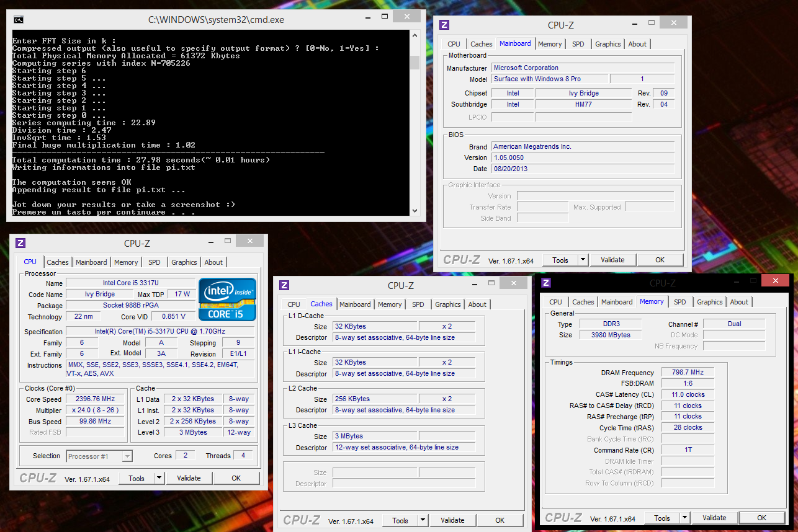Screen dimensions: 798x532
Task: Click Tools button in Mainboard window
Action: (x=560, y=260)
